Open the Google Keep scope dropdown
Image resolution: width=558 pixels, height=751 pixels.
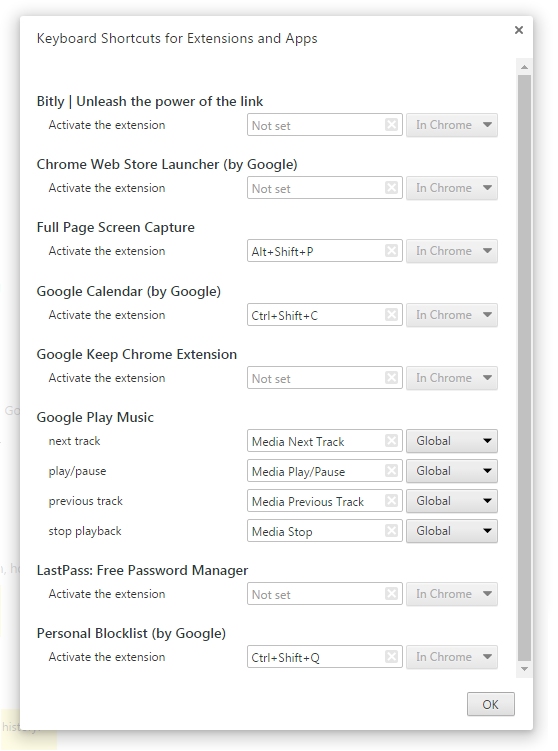tap(452, 378)
